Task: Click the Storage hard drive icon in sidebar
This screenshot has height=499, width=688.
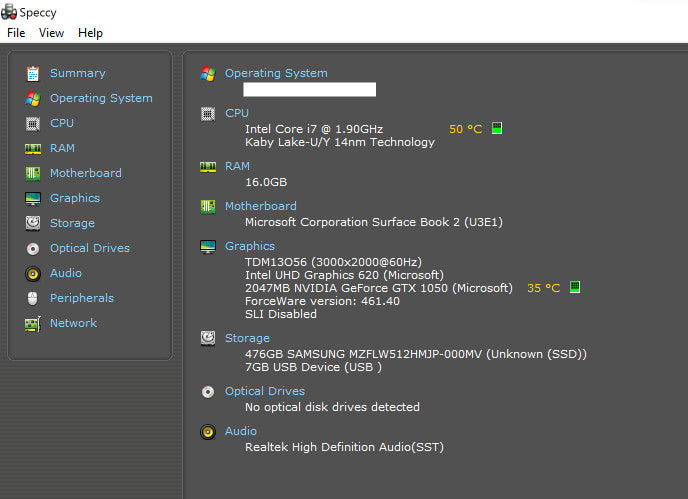Action: click(x=33, y=223)
